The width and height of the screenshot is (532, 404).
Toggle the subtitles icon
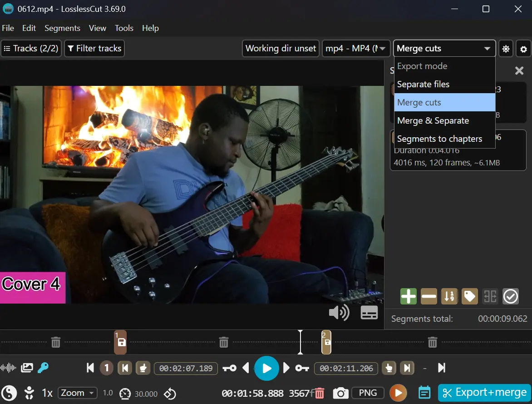pyautogui.click(x=369, y=313)
